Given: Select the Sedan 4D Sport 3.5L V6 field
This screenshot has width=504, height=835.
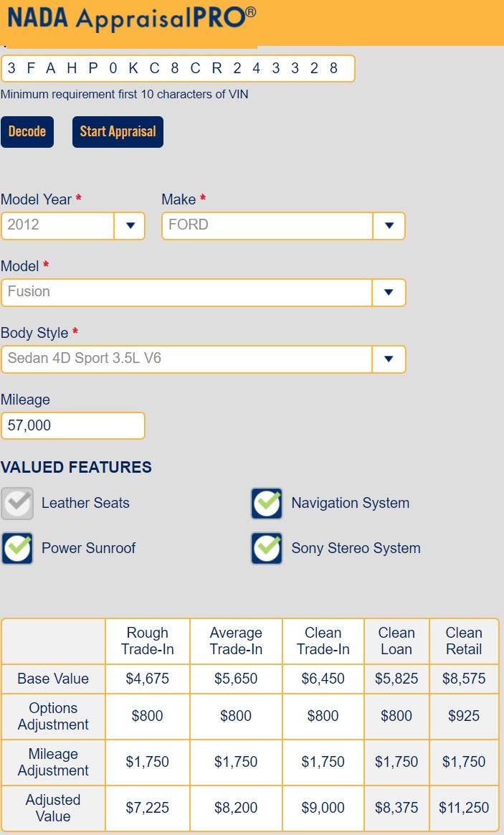Looking at the screenshot, I should coord(187,359).
